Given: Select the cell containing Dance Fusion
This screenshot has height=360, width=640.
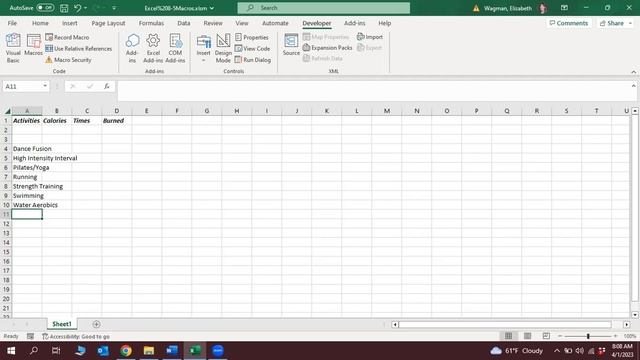Looking at the screenshot, I should (27, 149).
